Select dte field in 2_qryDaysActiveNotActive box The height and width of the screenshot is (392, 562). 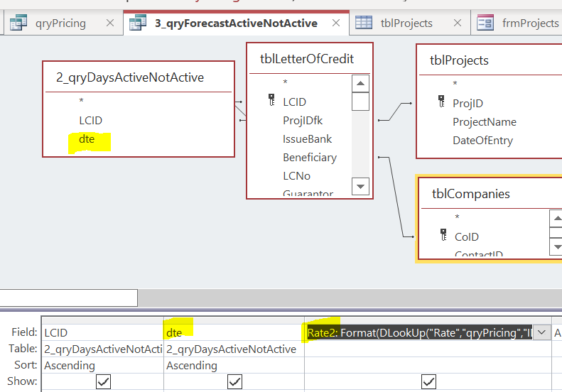pos(87,139)
